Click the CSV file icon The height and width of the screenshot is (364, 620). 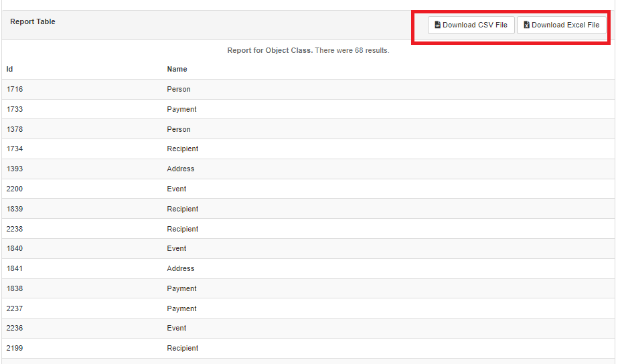point(437,25)
